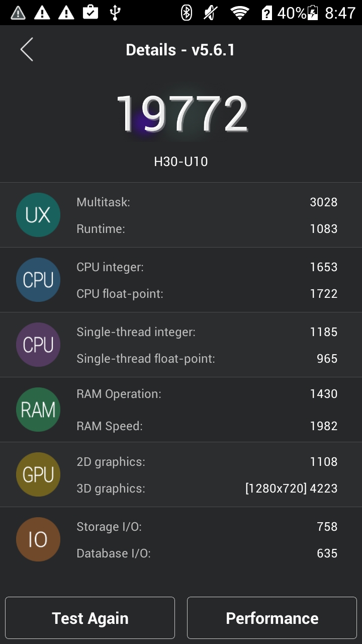The height and width of the screenshot is (644, 362).
Task: Tap the back arrow icon
Action: coord(27,50)
